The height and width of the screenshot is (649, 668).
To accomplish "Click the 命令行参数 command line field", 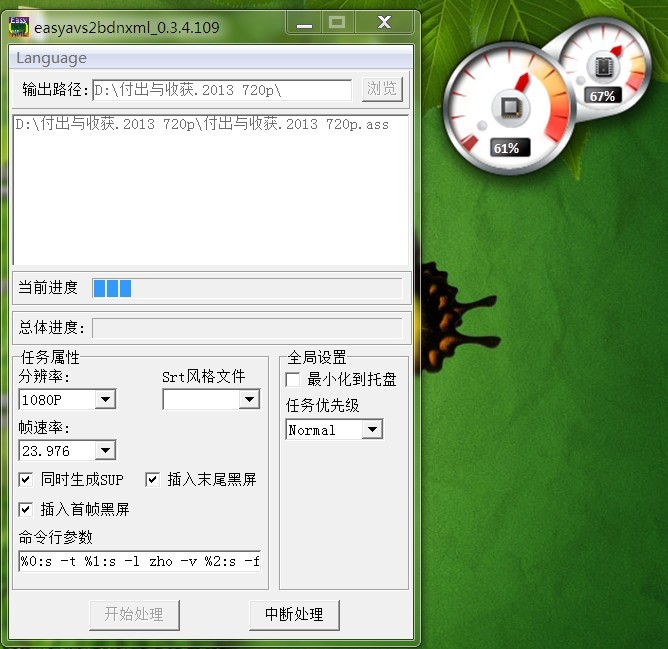I will 139,561.
